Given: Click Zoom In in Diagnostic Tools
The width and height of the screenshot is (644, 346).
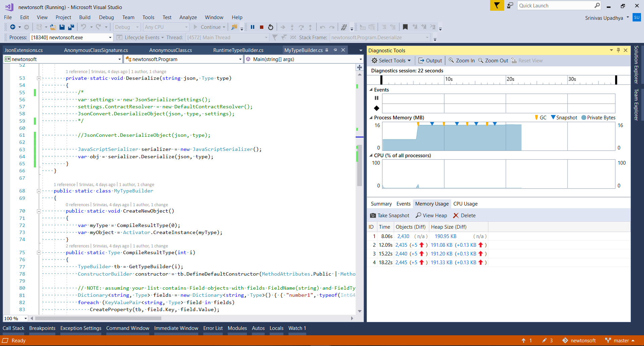Looking at the screenshot, I should coord(462,61).
